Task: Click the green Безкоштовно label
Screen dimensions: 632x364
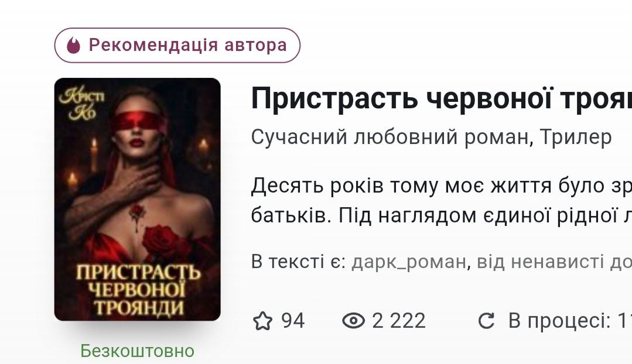Action: coord(138,351)
